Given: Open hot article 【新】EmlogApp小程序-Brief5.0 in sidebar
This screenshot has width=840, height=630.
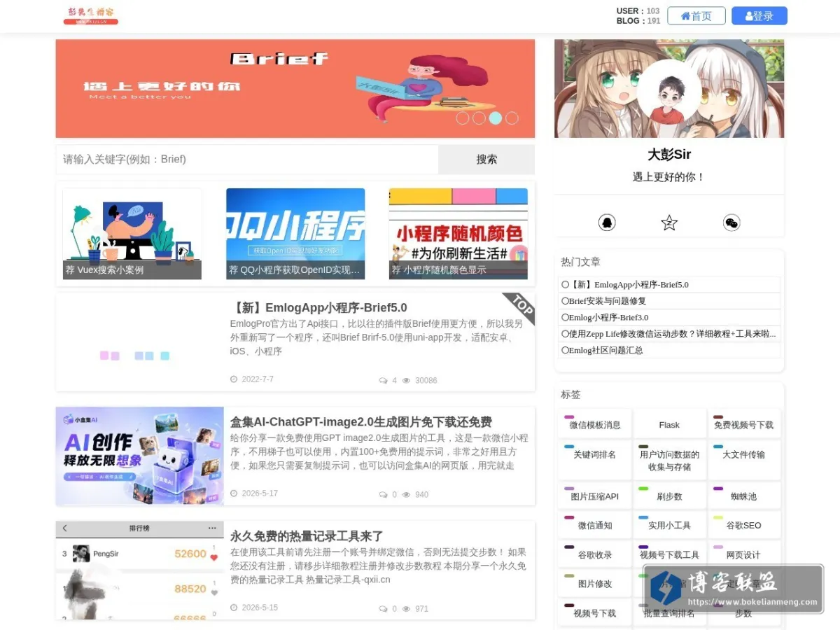Looking at the screenshot, I should coord(669,285).
